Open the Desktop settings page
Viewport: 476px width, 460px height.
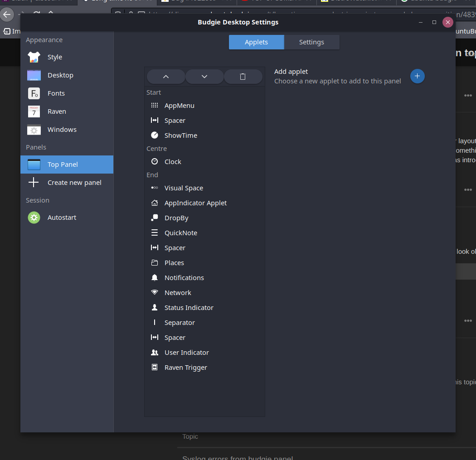click(x=67, y=75)
